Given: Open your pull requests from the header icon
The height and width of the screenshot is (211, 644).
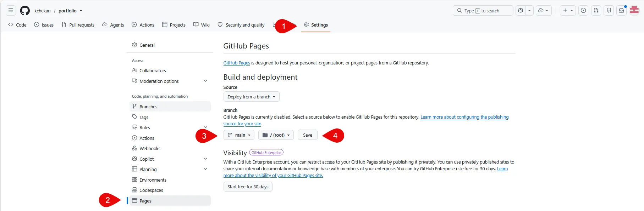Looking at the screenshot, I should [x=596, y=11].
